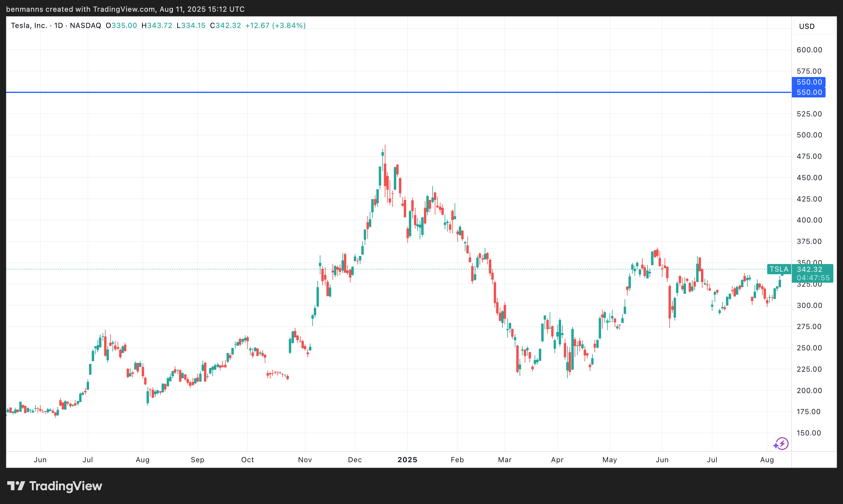Click the 2025 year label on time axis
Image resolution: width=843 pixels, height=504 pixels.
click(407, 460)
